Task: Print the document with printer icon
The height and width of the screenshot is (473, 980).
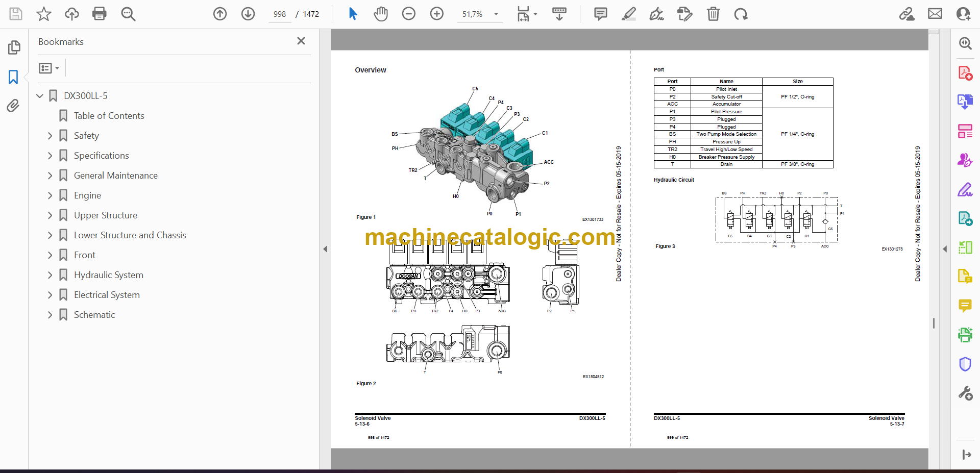Action: click(100, 14)
